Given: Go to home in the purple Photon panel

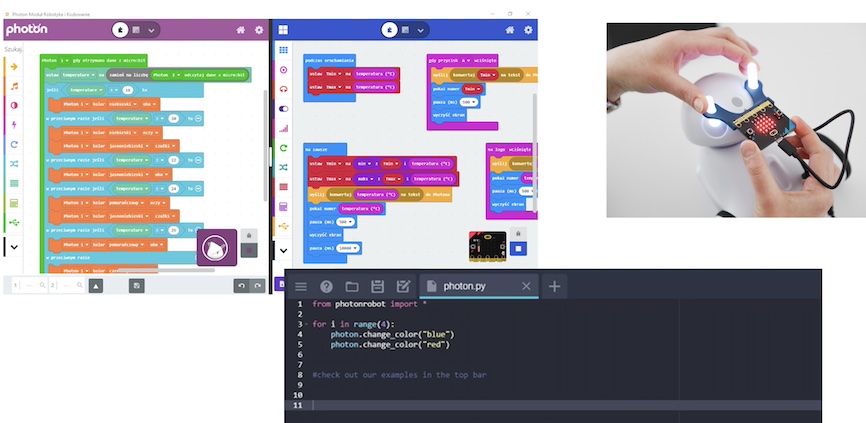Looking at the screenshot, I should pos(241,30).
